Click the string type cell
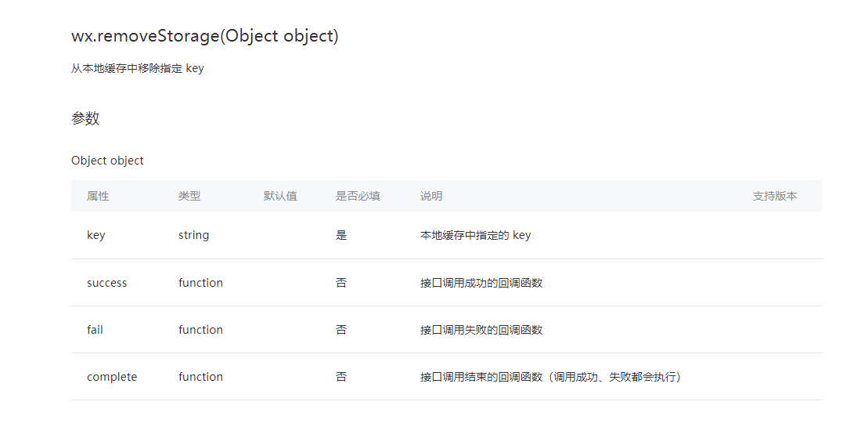This screenshot has width=868, height=427. point(194,235)
